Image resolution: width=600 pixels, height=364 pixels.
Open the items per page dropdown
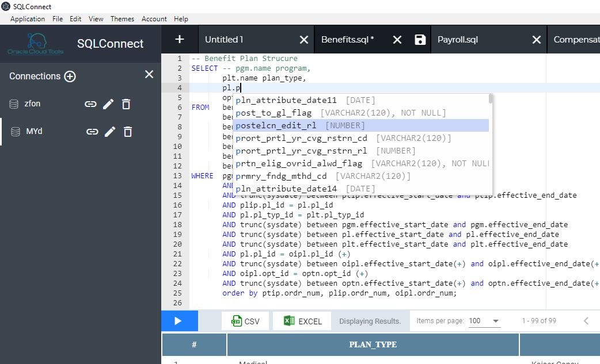484,321
